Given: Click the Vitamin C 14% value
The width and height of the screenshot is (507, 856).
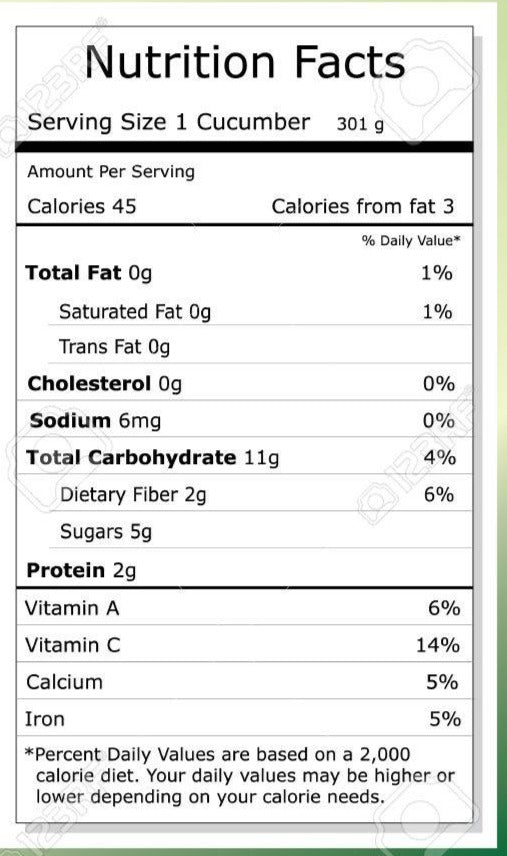Looking at the screenshot, I should (438, 645).
